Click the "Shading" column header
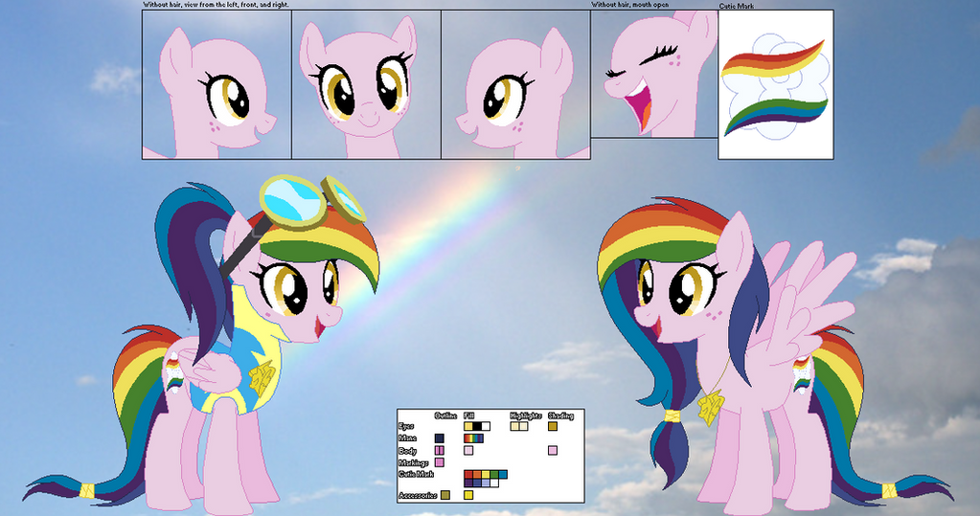Viewport: 980px width, 516px height. click(x=561, y=416)
